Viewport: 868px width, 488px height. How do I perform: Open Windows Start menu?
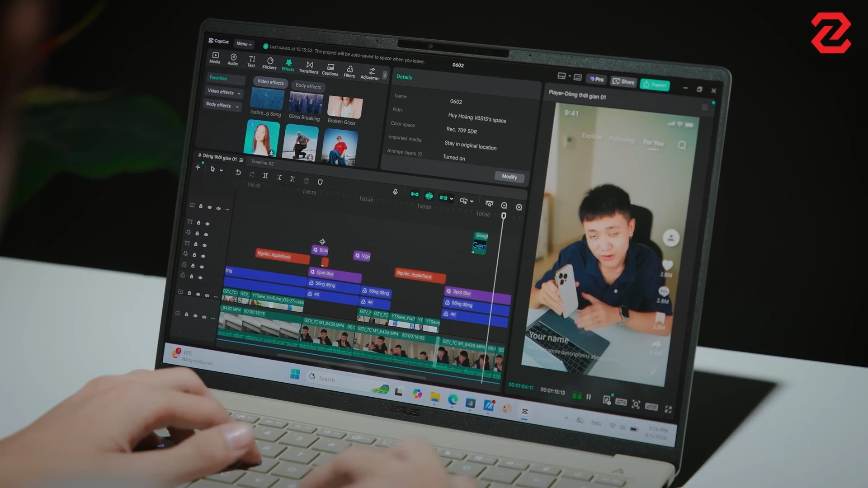pos(295,374)
